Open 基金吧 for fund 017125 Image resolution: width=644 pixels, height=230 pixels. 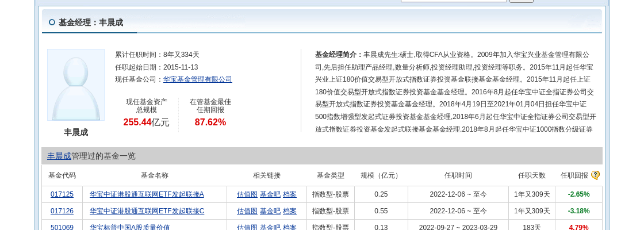(x=270, y=194)
